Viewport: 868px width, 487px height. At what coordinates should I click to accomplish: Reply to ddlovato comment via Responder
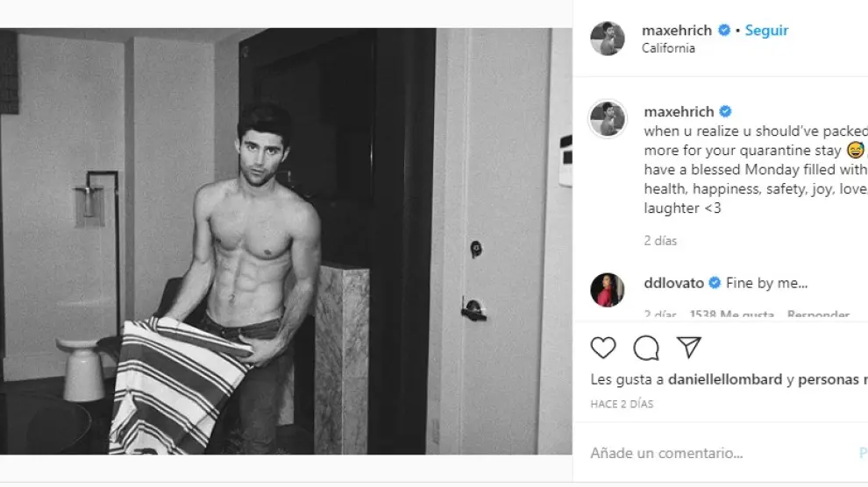pyautogui.click(x=818, y=314)
